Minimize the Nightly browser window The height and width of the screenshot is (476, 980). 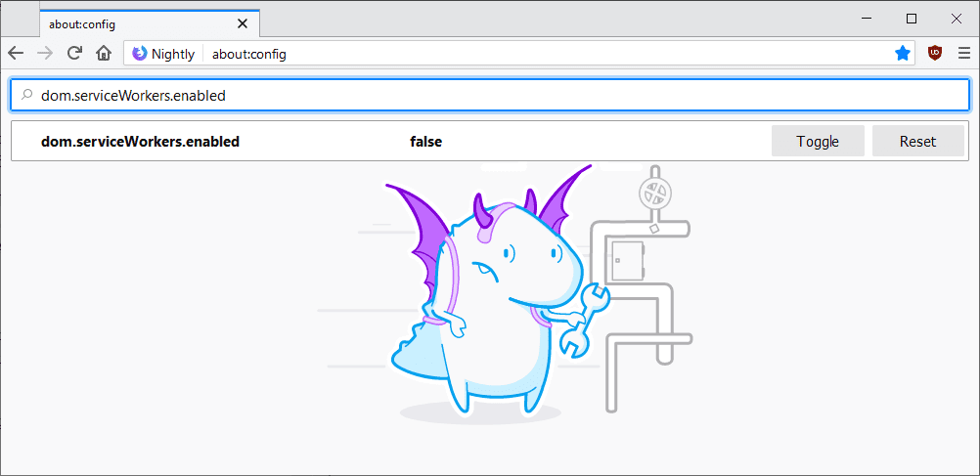click(867, 19)
